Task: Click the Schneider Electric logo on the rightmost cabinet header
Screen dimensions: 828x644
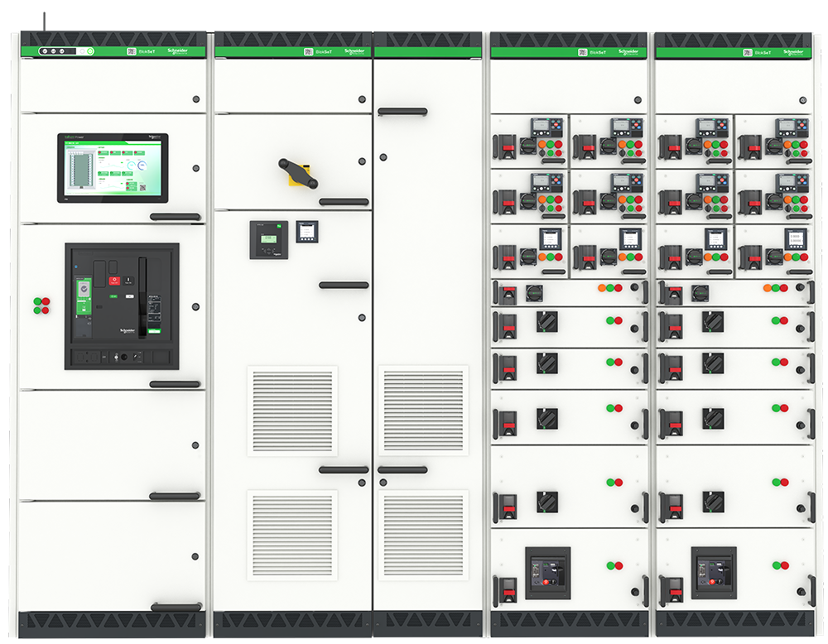Action: click(x=793, y=52)
